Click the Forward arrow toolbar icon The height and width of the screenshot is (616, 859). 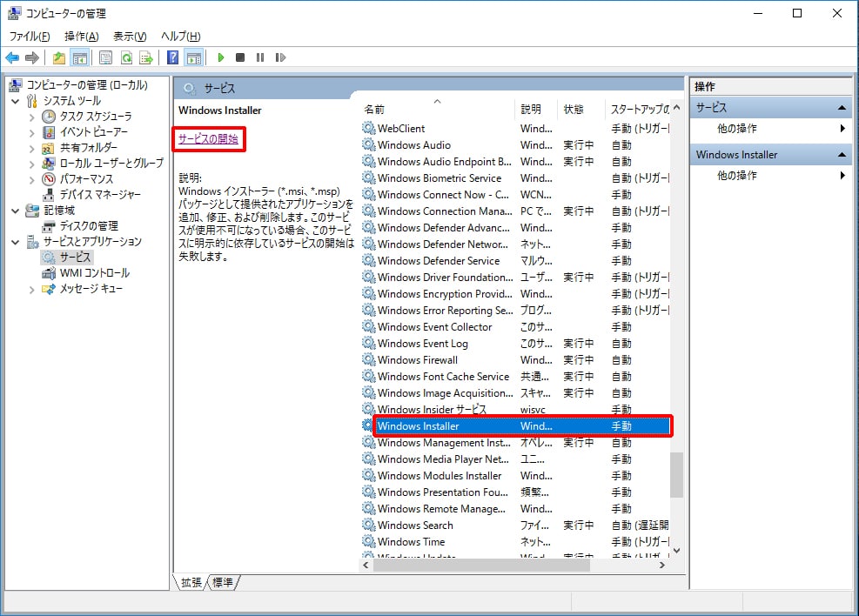[32, 57]
